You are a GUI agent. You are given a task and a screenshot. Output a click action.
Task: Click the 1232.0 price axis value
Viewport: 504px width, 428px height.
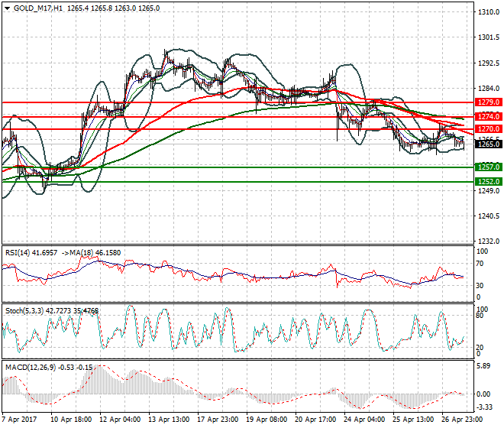point(489,241)
